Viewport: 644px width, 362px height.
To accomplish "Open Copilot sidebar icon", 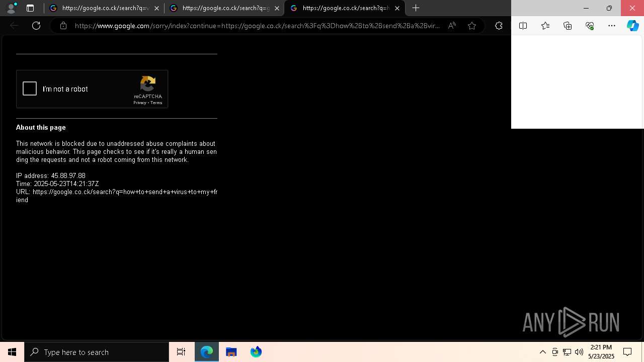I will [633, 26].
